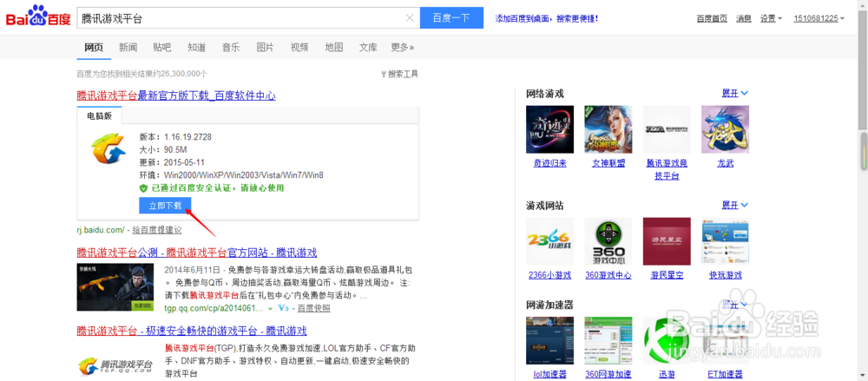Select the 电脑版 tab in download card
The height and width of the screenshot is (381, 868).
click(x=100, y=115)
